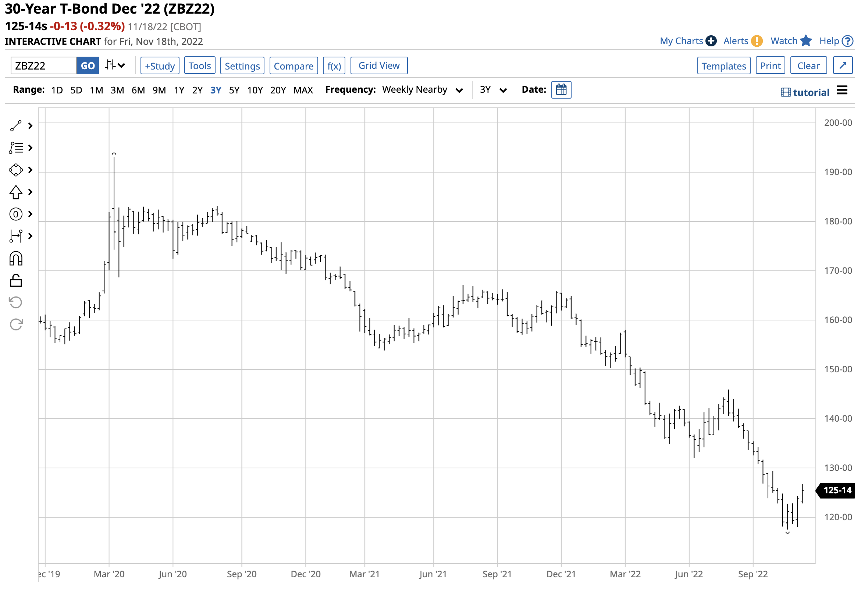Image resolution: width=868 pixels, height=596 pixels.
Task: Open the Alerts link
Action: (x=744, y=41)
